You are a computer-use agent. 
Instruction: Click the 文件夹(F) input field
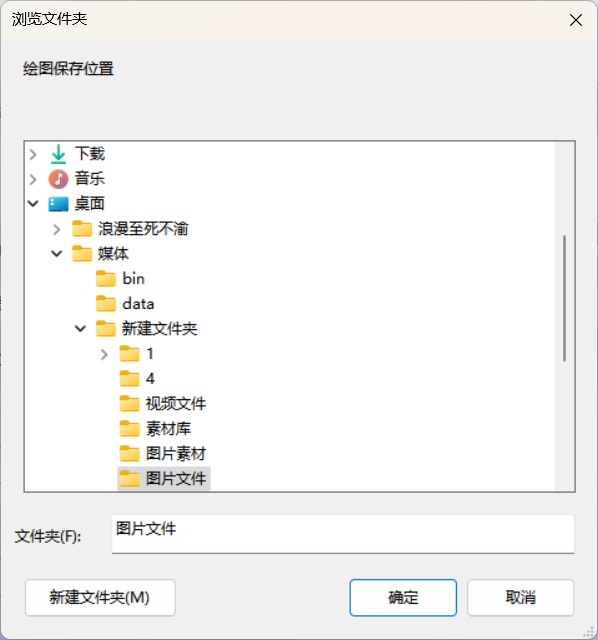click(x=343, y=534)
